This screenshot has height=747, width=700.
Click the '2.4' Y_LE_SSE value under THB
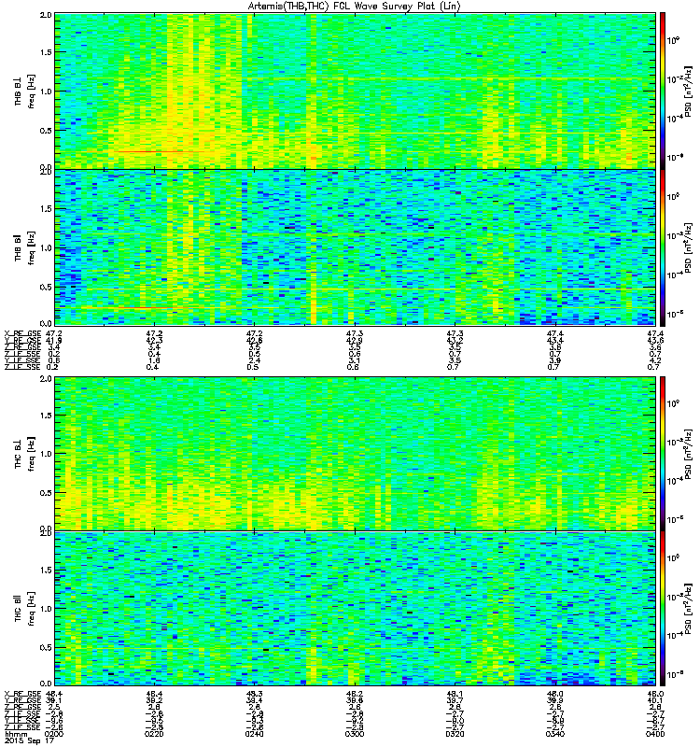254,360
